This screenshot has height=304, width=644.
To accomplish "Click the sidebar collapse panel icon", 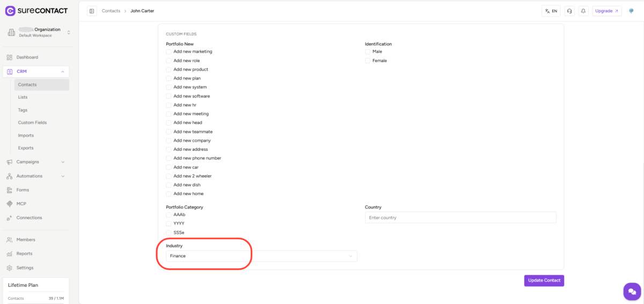I will pos(92,11).
